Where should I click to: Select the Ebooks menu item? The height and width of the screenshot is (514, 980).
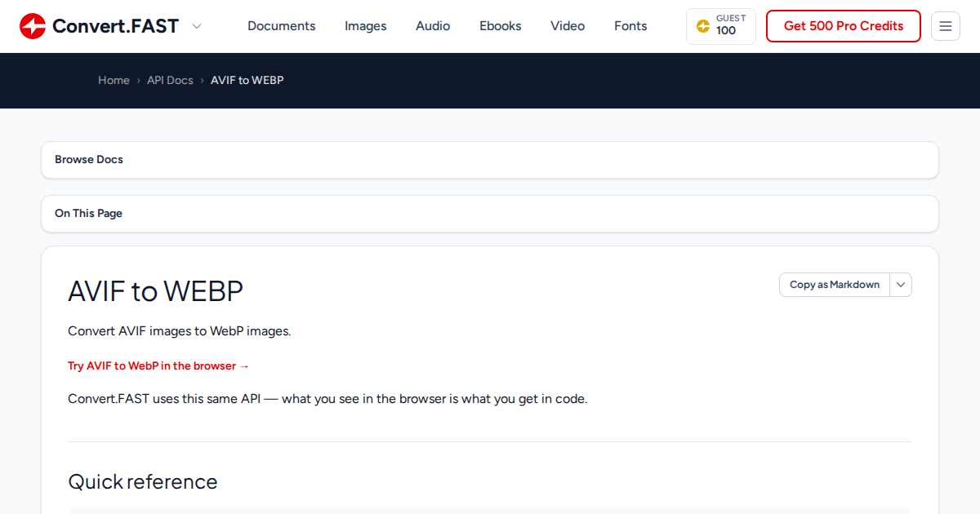coord(501,26)
